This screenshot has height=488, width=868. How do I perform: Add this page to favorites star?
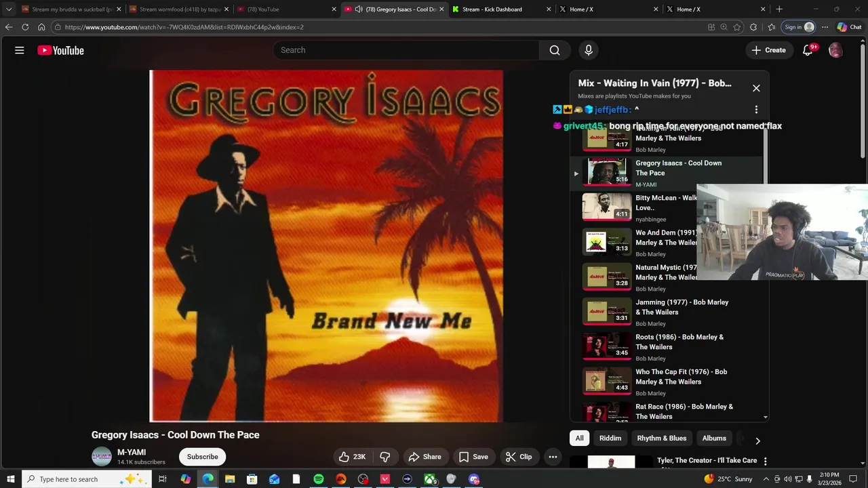click(737, 27)
